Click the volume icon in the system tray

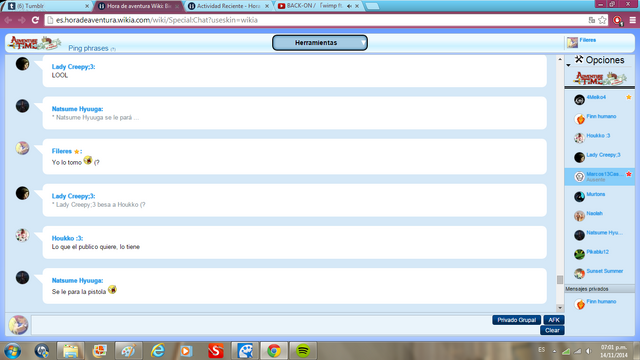[x=589, y=351]
